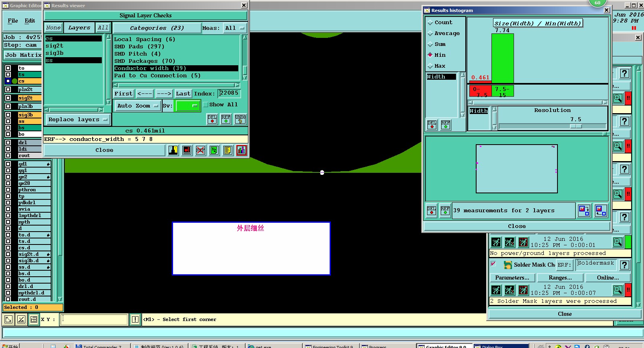Click the first running-man icon in Solder Mask row
644x348 pixels.
[496, 290]
